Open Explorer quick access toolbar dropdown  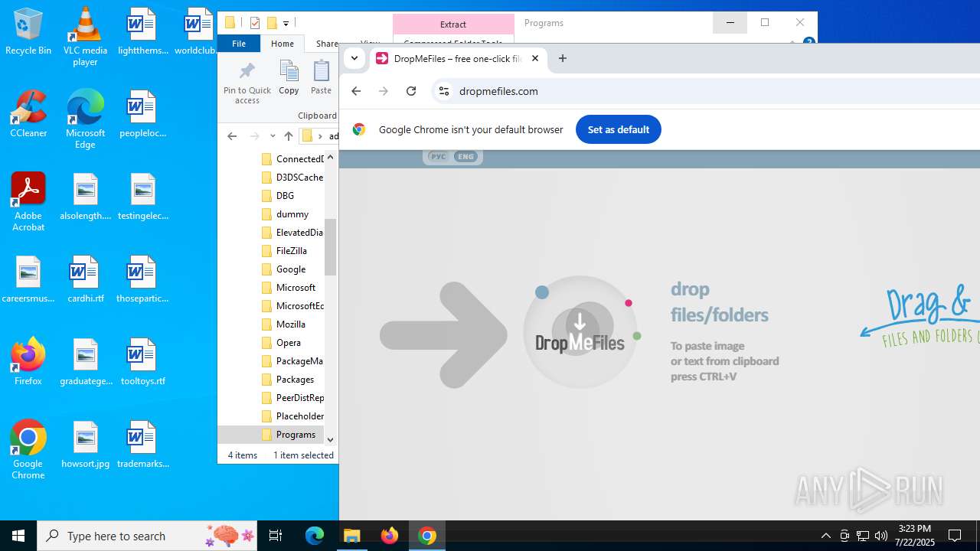[286, 24]
